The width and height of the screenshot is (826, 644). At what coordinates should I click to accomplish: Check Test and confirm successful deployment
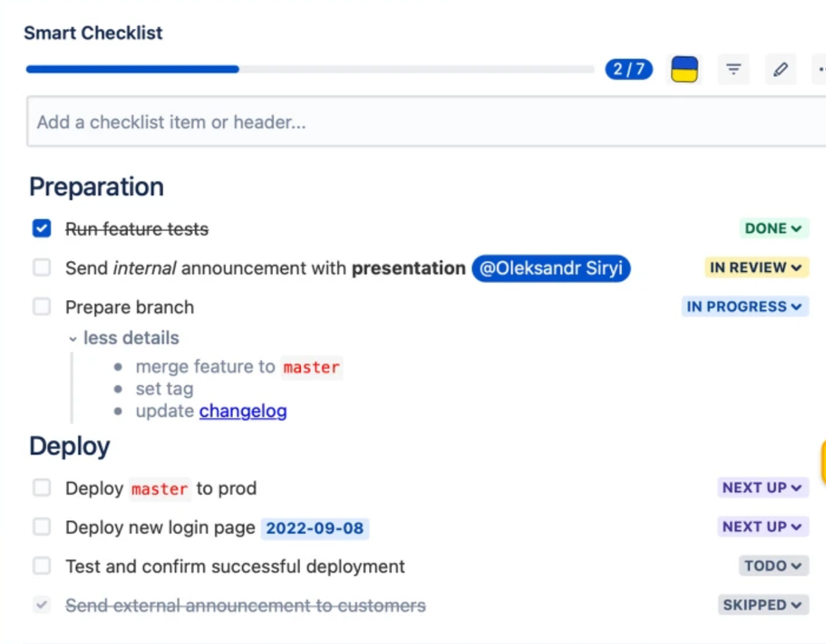point(41,565)
